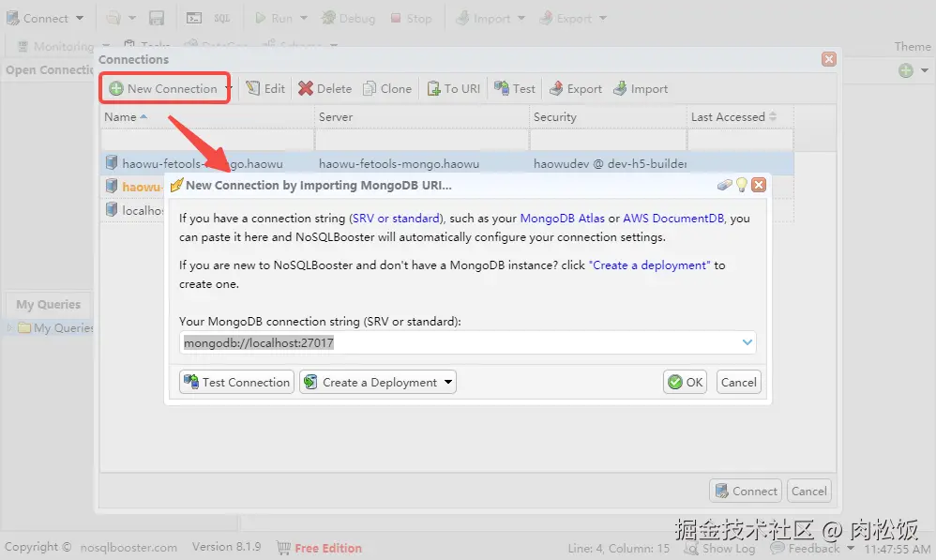Open the Theme menu
The height and width of the screenshot is (560, 936).
coord(913,46)
